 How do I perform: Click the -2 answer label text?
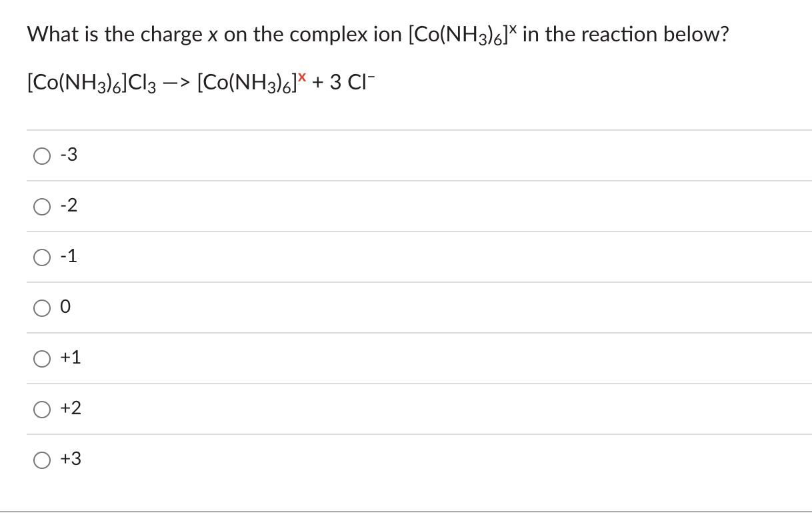click(x=69, y=205)
